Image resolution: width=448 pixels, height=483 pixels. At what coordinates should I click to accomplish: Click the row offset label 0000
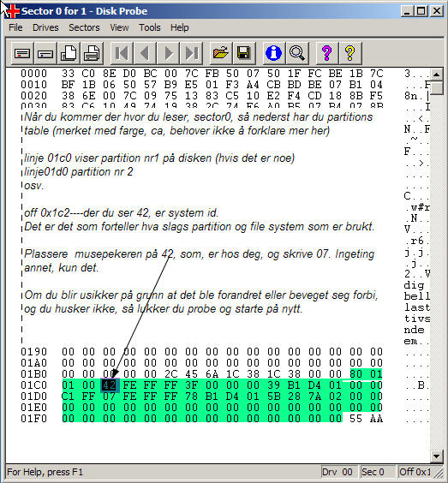click(x=34, y=74)
